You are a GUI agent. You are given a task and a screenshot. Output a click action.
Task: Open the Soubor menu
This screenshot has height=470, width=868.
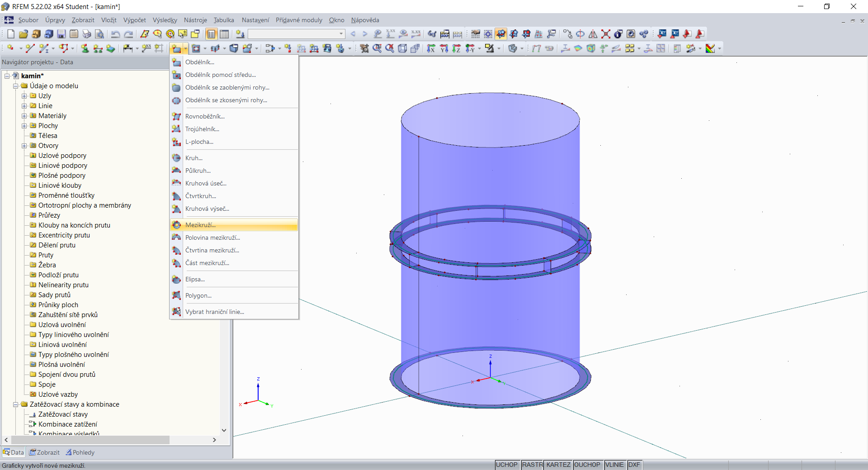(x=28, y=20)
